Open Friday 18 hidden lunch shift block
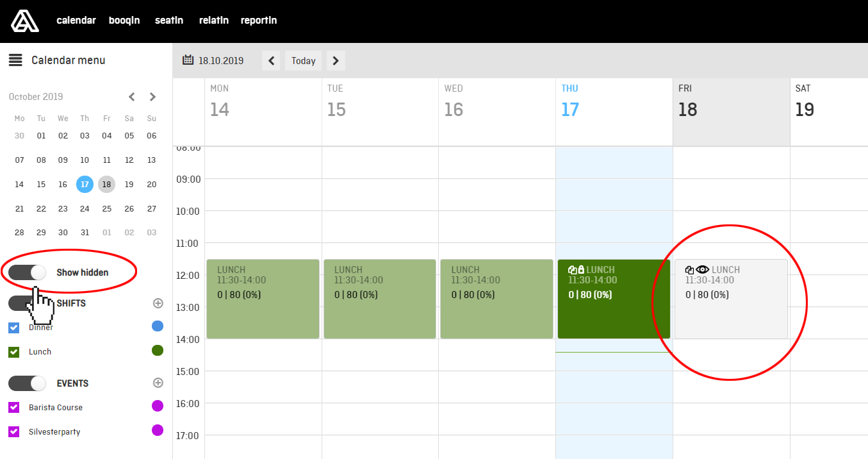868x459 pixels. 731,299
